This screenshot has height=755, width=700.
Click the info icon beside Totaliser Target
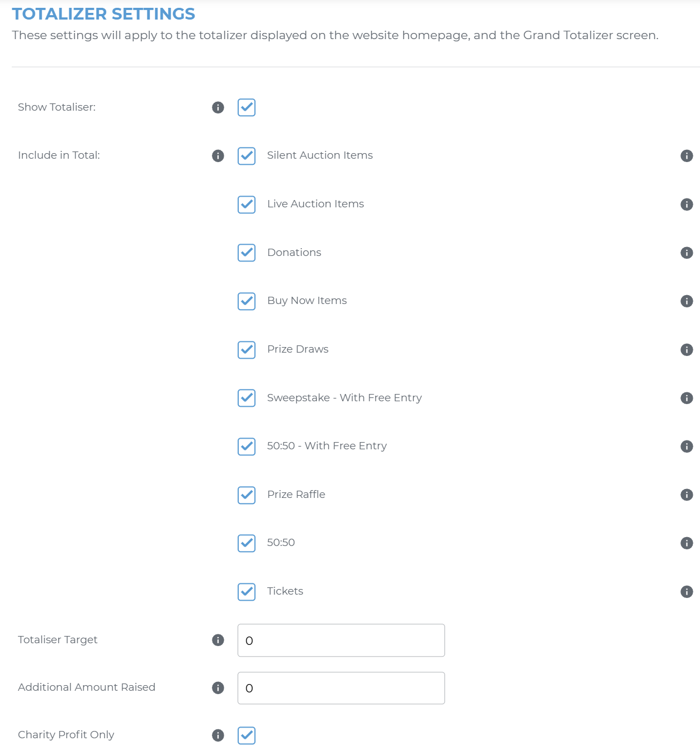[x=217, y=640]
